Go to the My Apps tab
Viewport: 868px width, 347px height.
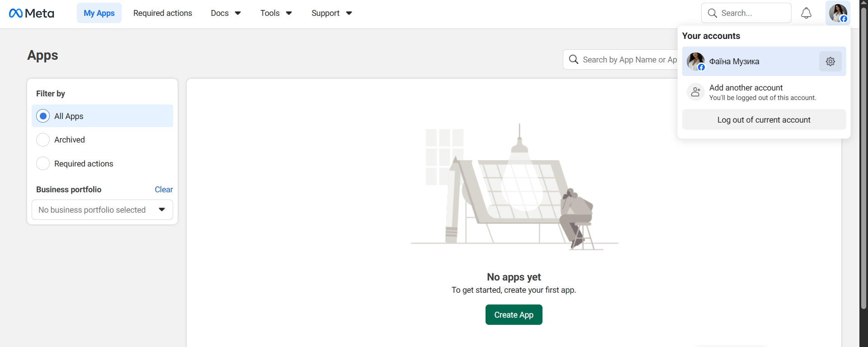pos(99,13)
